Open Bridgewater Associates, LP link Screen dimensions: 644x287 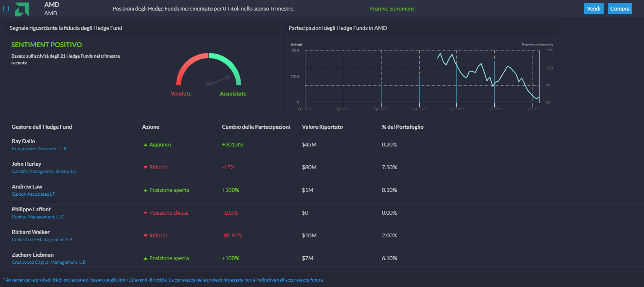pyautogui.click(x=39, y=149)
